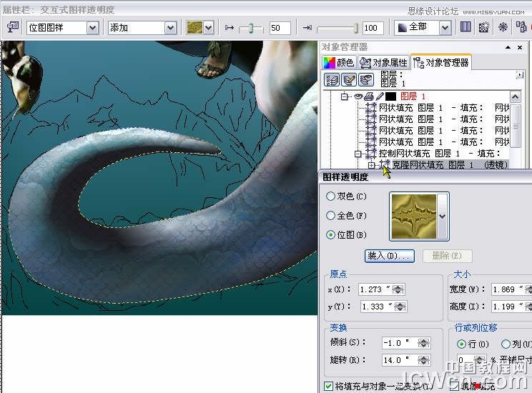Image resolution: width=532 pixels, height=393 pixels.
Task: Switch to the 颜色 tab
Action: click(x=339, y=62)
